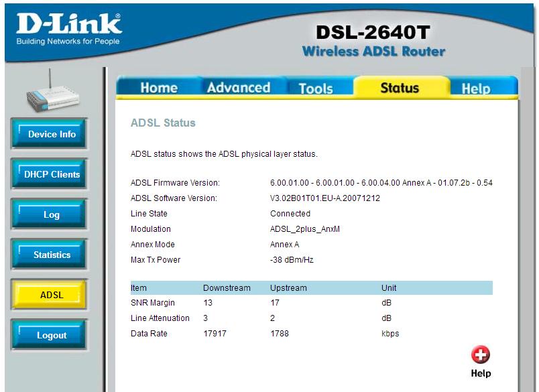The image size is (539, 392).
Task: Click the Unit column header
Action: pyautogui.click(x=389, y=288)
